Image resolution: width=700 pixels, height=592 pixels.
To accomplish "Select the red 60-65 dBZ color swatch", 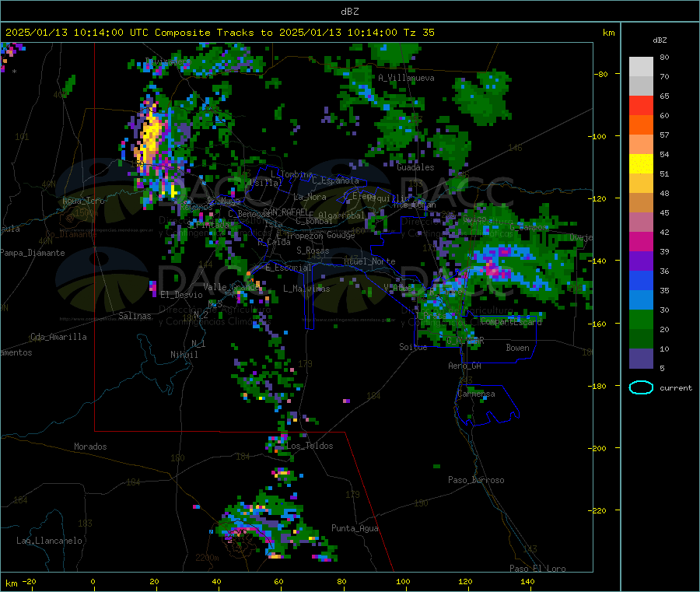I will pos(641,106).
